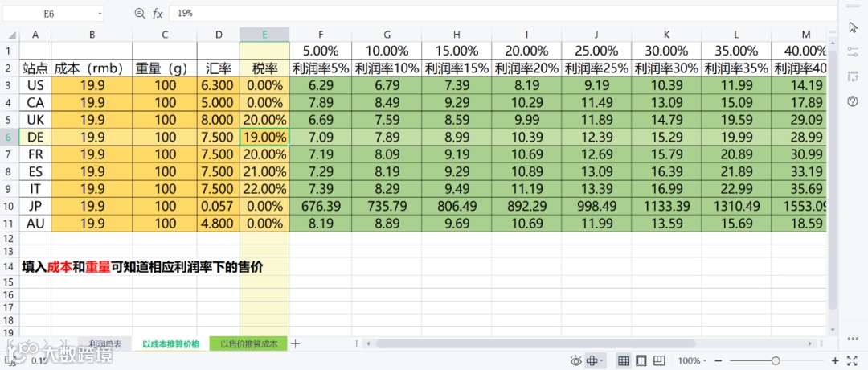
Task: Select column header K
Action: [666, 35]
